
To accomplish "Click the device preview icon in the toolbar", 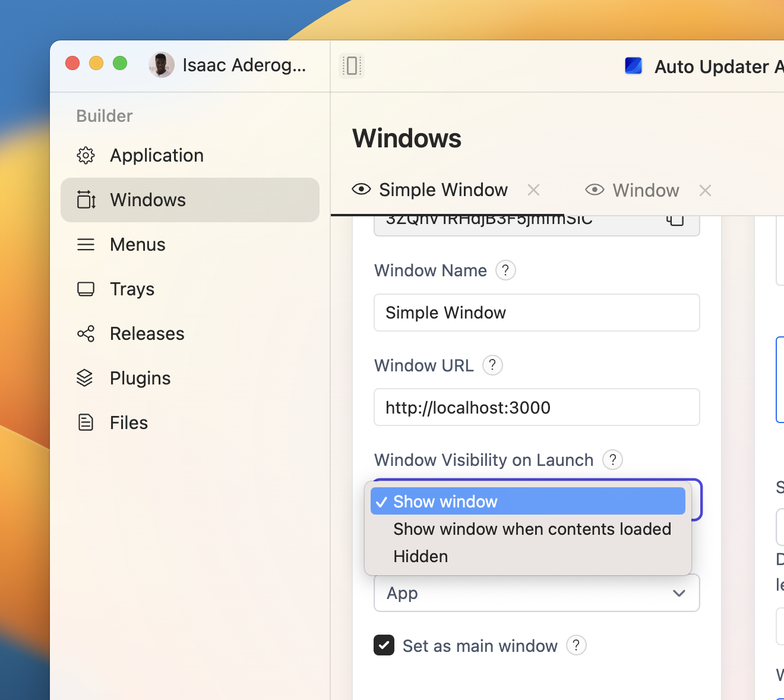I will coord(351,65).
